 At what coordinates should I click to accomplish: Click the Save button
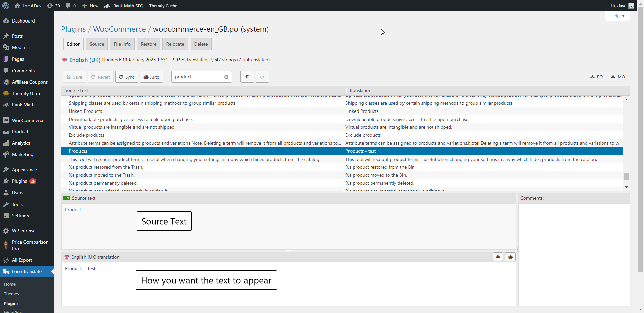tap(74, 77)
